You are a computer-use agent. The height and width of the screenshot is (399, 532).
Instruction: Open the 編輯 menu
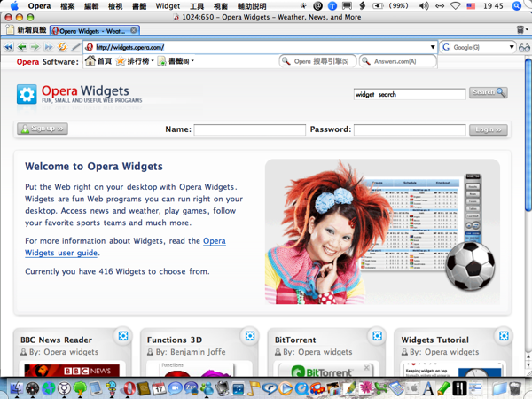point(91,6)
